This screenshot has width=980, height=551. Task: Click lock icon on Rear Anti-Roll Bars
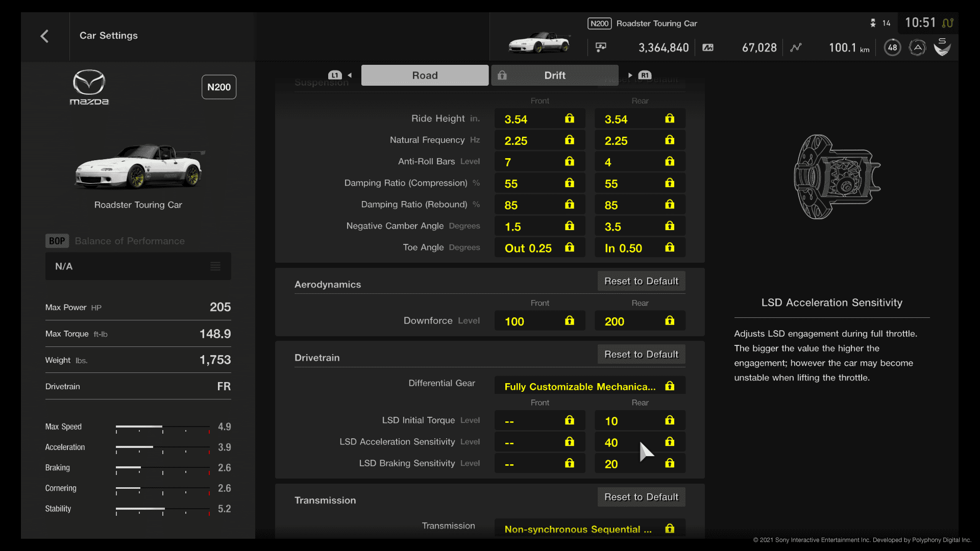click(x=670, y=162)
